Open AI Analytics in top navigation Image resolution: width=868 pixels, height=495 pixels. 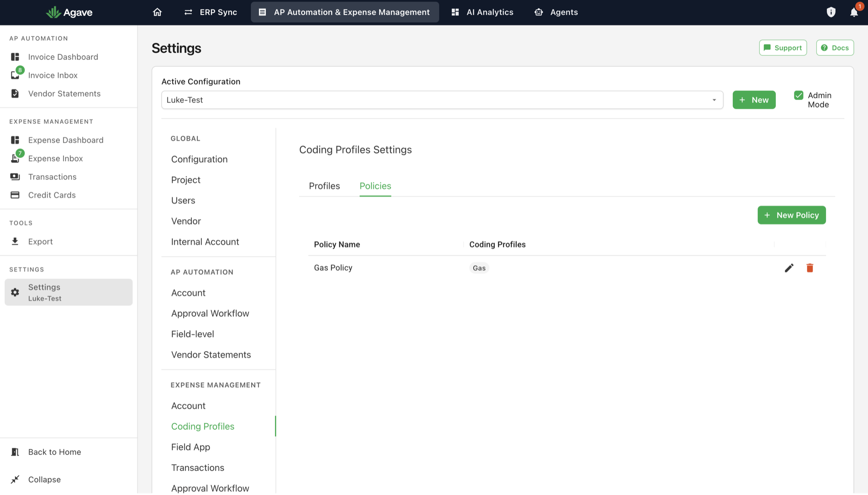[x=482, y=12]
